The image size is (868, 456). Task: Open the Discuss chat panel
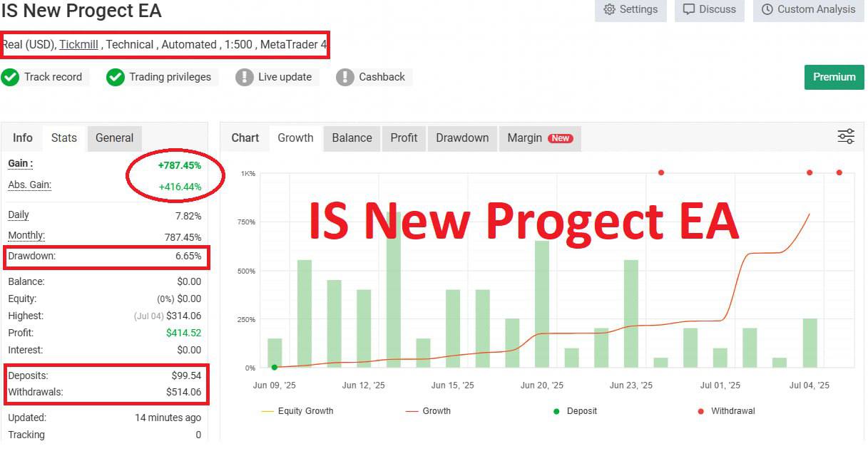click(x=709, y=9)
